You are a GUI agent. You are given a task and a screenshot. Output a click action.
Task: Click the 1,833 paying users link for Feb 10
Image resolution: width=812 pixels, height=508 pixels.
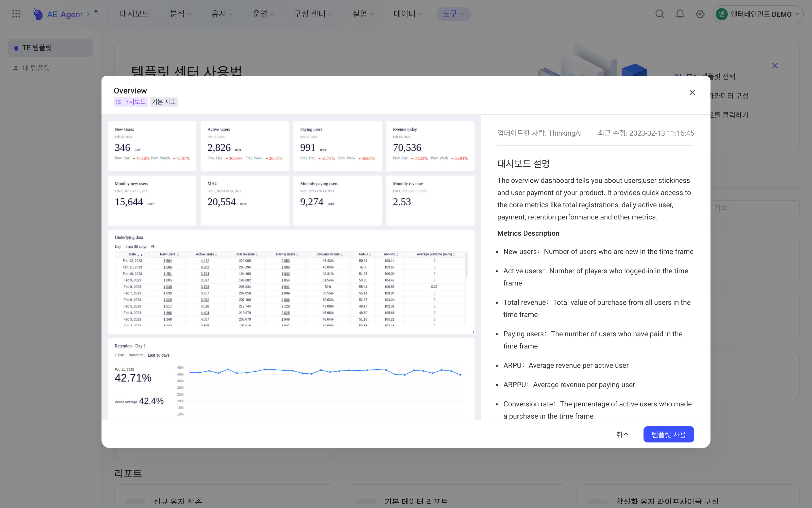285,274
